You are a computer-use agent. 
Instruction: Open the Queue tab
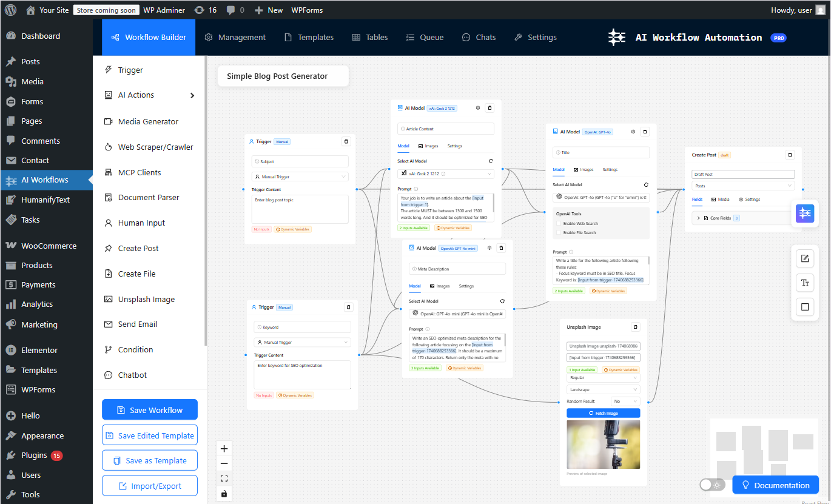pyautogui.click(x=425, y=37)
